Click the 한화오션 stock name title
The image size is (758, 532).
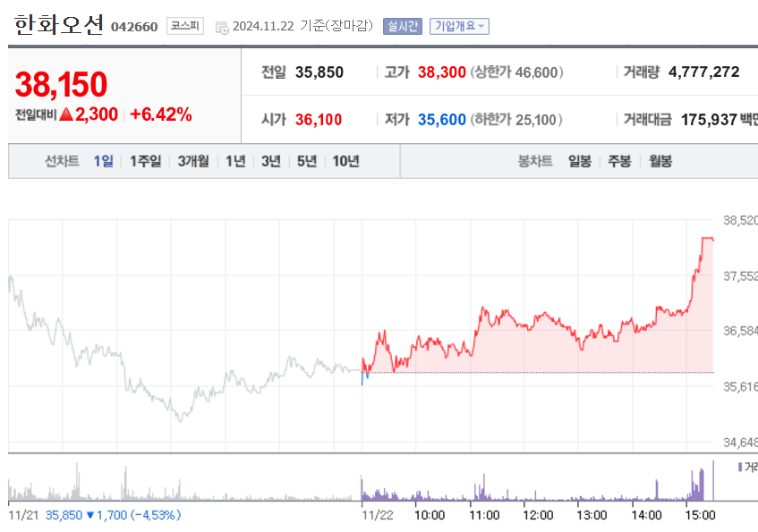click(59, 25)
